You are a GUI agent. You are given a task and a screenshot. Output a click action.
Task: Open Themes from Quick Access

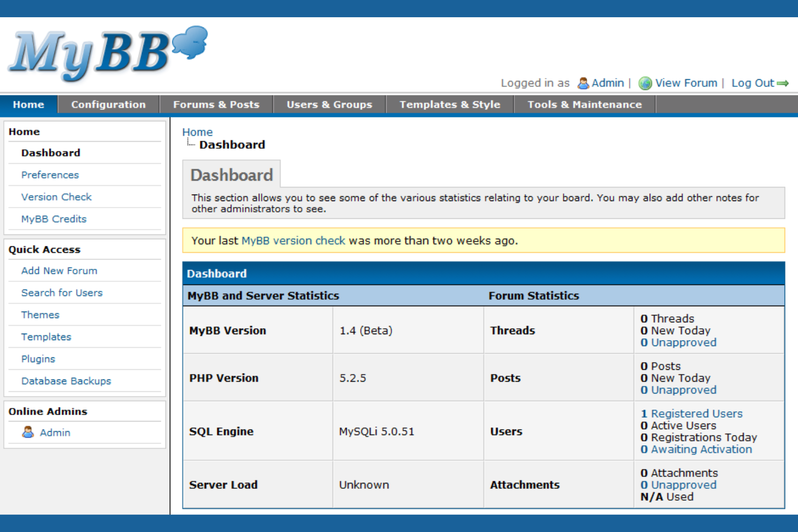tap(40, 315)
